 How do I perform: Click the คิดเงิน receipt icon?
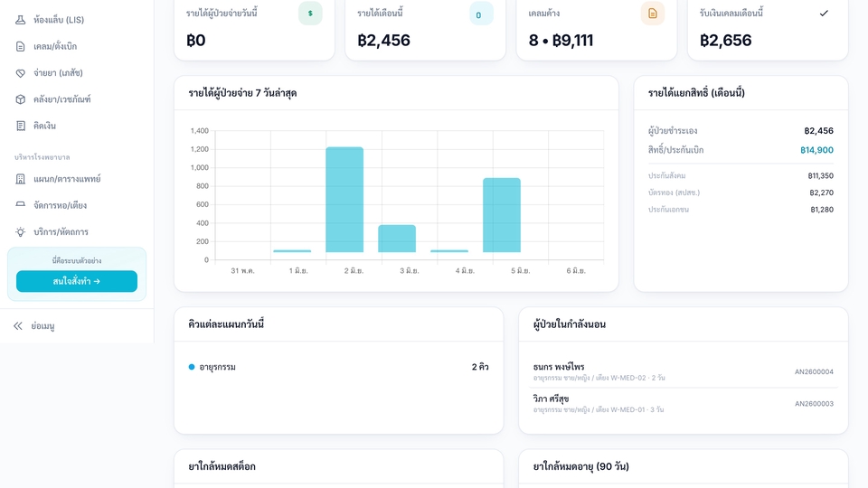click(21, 127)
